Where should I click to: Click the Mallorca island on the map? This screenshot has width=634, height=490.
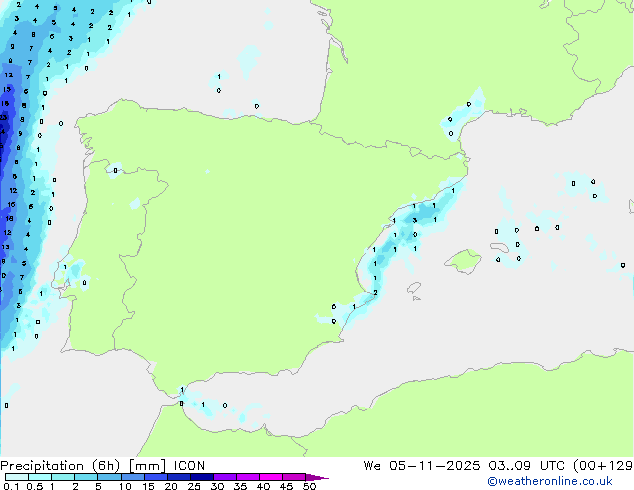pyautogui.click(x=463, y=262)
